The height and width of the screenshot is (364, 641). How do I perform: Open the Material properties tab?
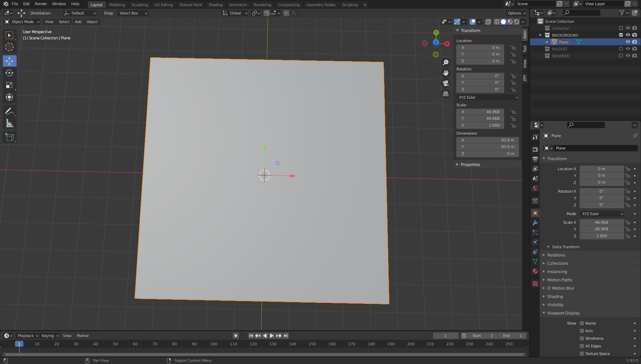(535, 271)
